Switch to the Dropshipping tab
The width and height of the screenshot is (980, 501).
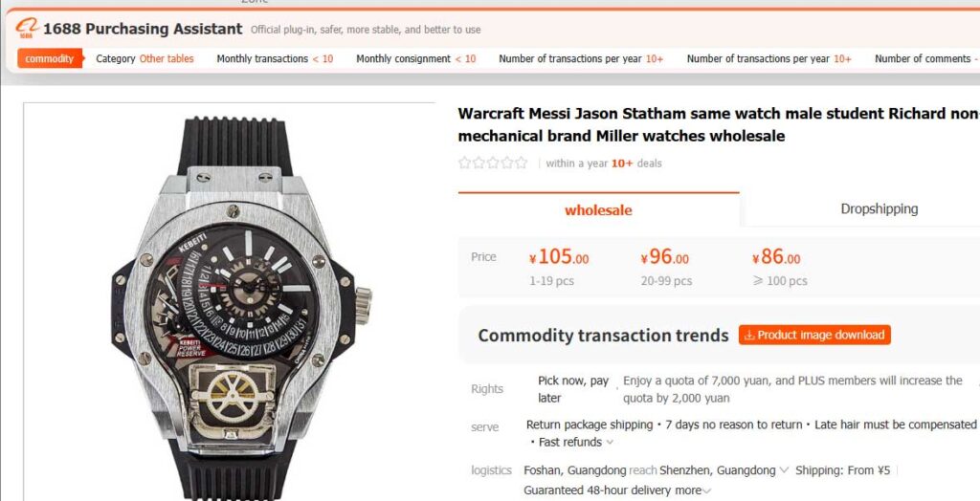tap(879, 209)
